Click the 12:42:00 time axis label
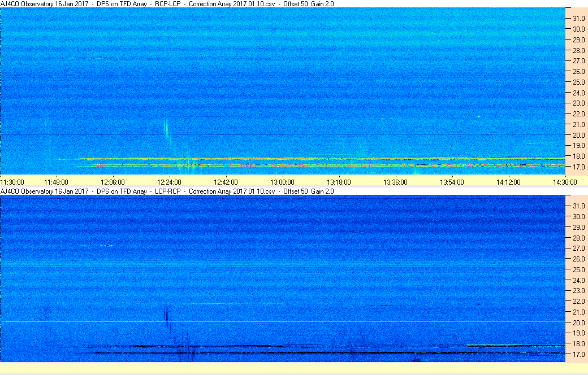This screenshot has width=588, height=375. click(226, 182)
